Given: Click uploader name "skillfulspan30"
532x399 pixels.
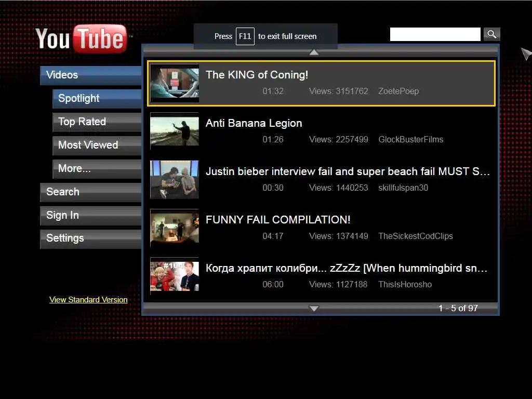Looking at the screenshot, I should (x=403, y=188).
